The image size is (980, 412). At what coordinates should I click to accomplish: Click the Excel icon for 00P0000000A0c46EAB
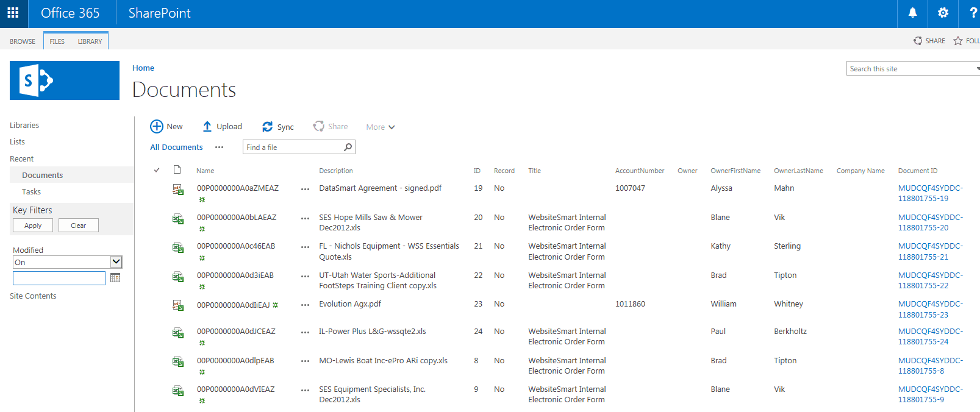coord(177,247)
